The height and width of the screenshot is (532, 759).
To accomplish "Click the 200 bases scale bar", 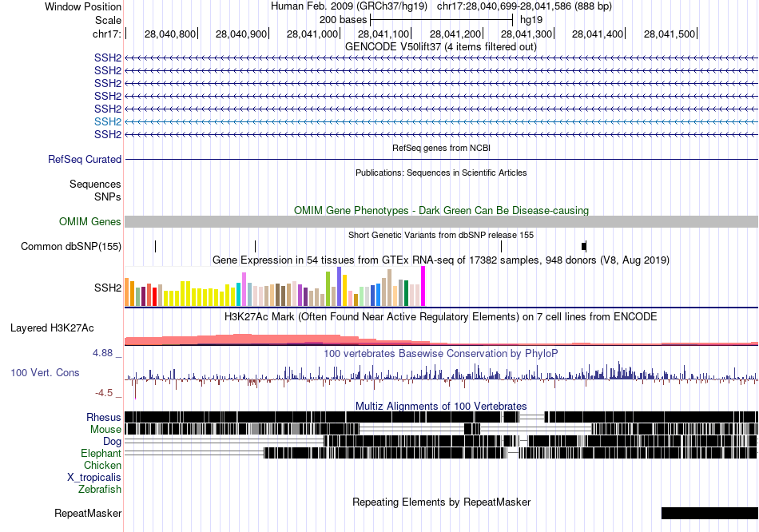I will pyautogui.click(x=441, y=20).
